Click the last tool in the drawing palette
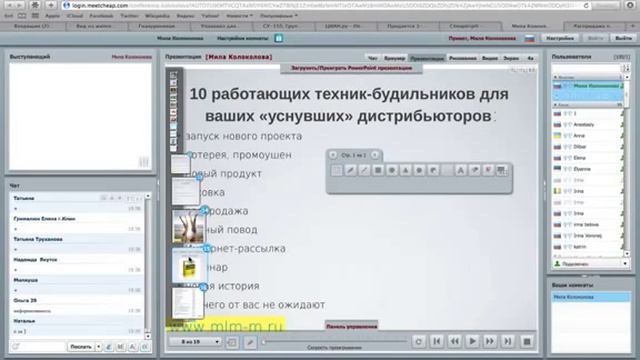Screen dimensions: 640x360 pos(502,170)
